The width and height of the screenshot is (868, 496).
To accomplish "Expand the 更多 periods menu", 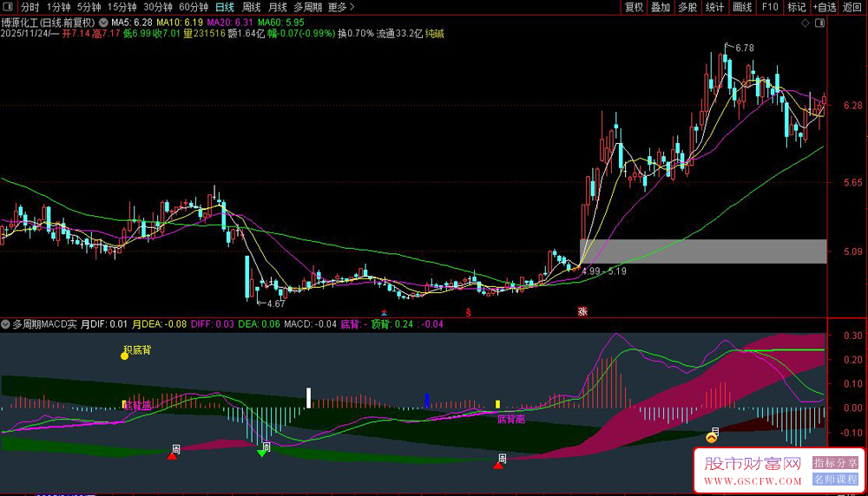I will point(341,7).
